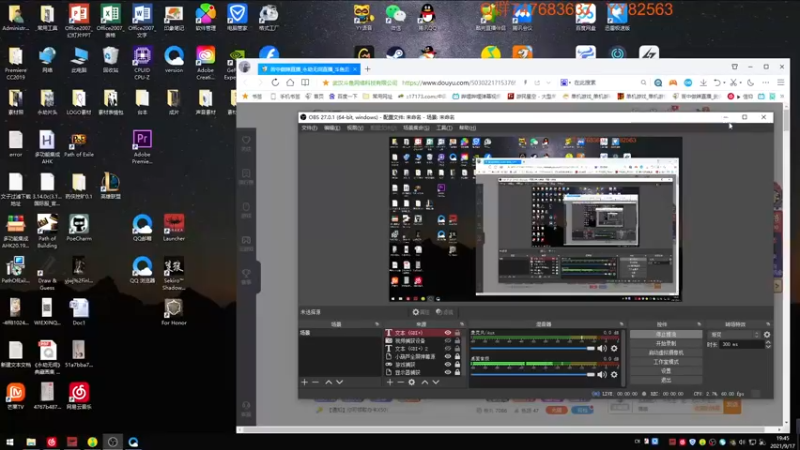Click the transition duration 300 ms field
This screenshot has height=450, width=800.
pyautogui.click(x=742, y=344)
